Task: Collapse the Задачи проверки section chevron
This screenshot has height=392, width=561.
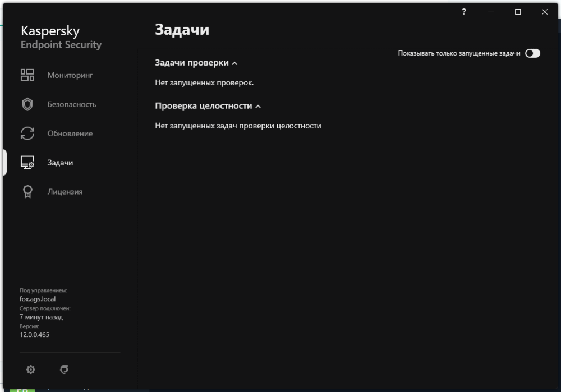Action: [234, 63]
